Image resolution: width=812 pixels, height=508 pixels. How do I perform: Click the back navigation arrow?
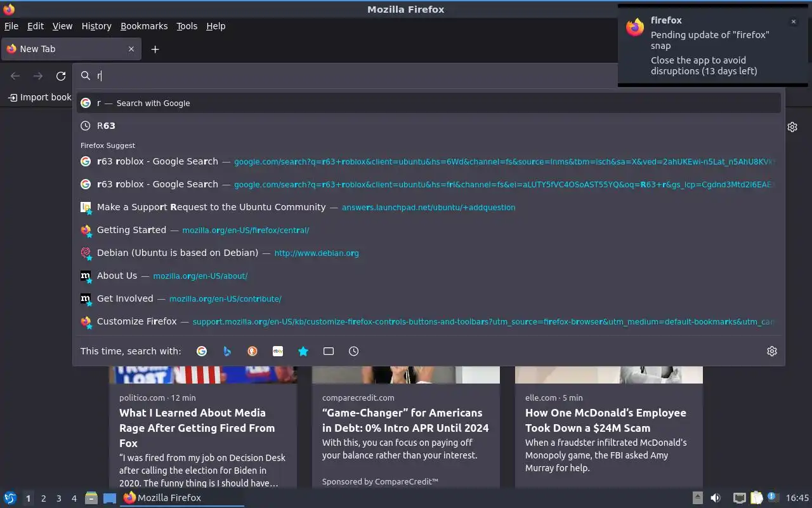[15, 76]
